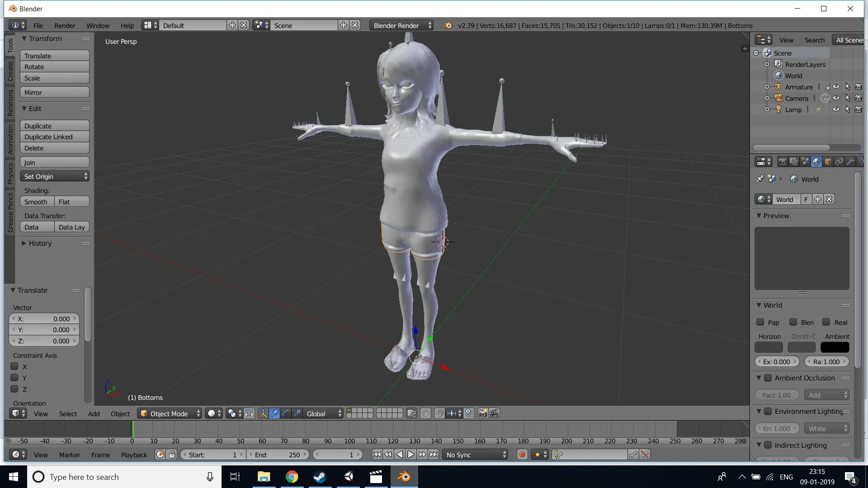Click the OpenGL render camera icon

tap(483, 413)
